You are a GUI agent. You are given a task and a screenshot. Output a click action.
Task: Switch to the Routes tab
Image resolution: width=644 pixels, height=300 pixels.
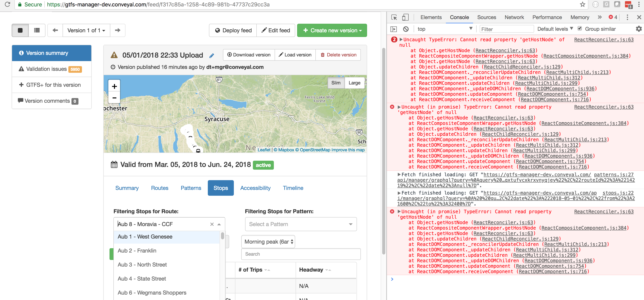point(159,188)
